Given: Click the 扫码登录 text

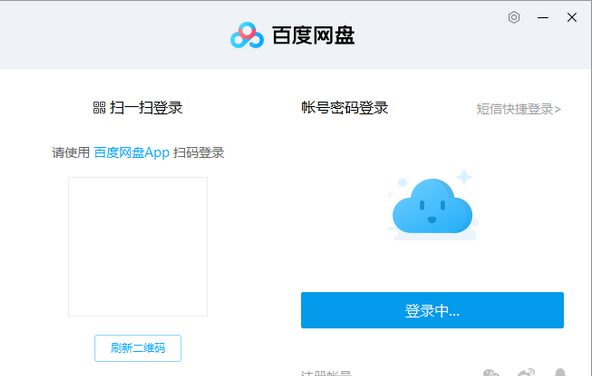Looking at the screenshot, I should (x=199, y=153).
